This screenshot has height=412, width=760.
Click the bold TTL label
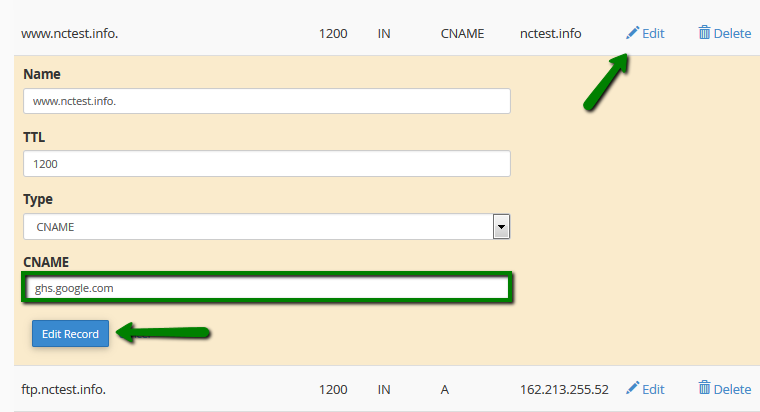click(x=34, y=137)
